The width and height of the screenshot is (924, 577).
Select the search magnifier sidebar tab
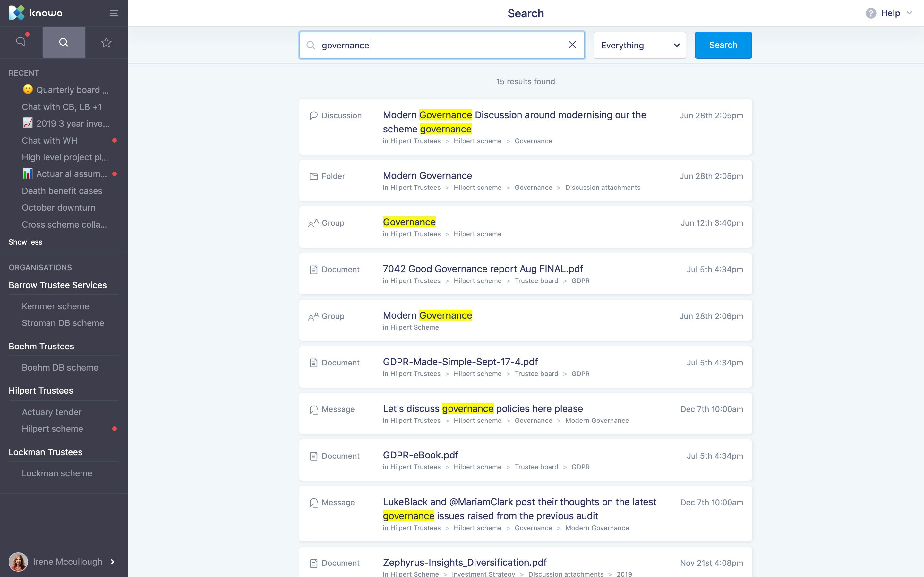tap(64, 42)
